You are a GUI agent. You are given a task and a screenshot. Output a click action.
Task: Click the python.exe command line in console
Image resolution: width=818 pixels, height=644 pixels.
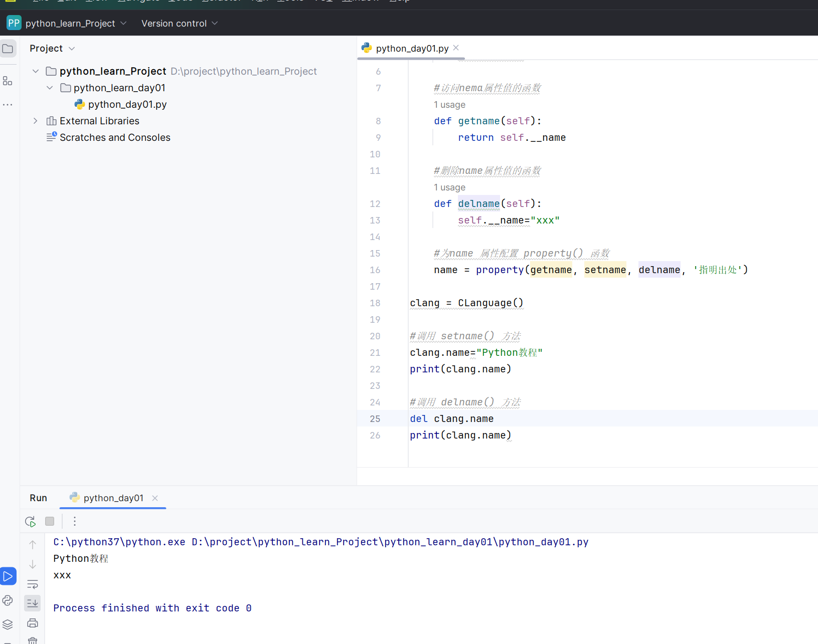click(321, 542)
